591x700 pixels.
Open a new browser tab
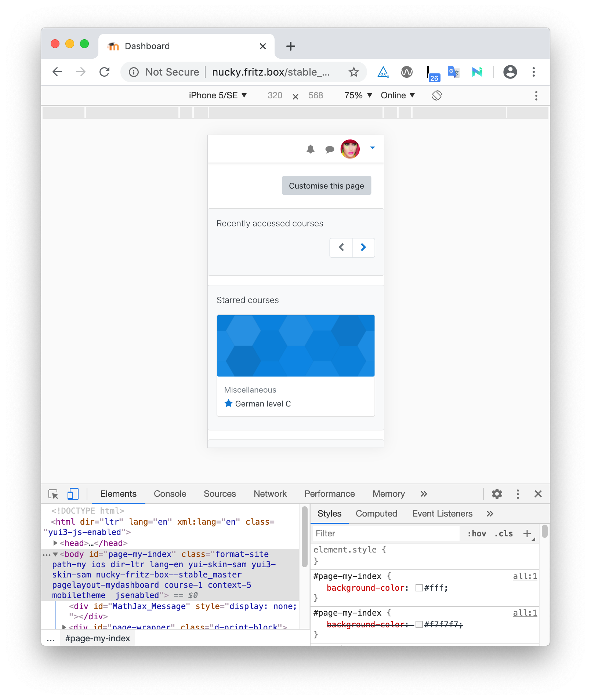(290, 46)
